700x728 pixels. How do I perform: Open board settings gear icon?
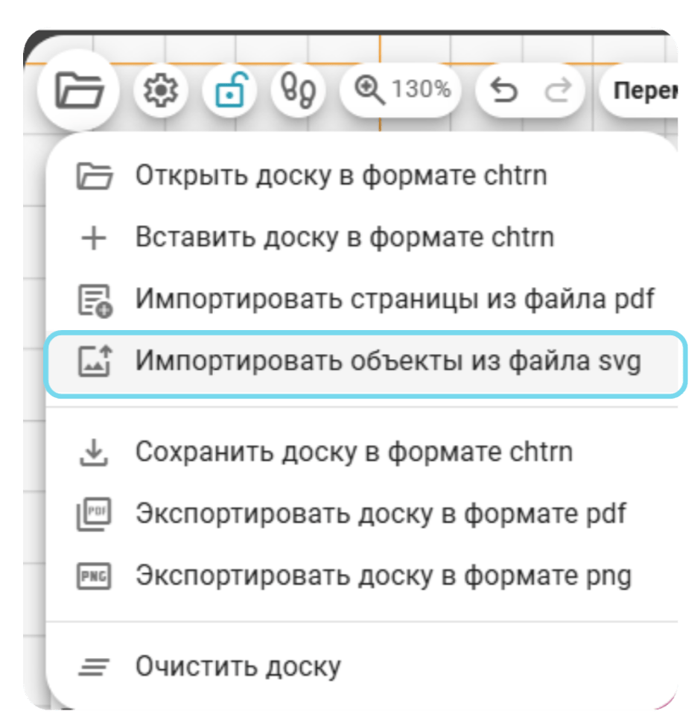[x=161, y=91]
